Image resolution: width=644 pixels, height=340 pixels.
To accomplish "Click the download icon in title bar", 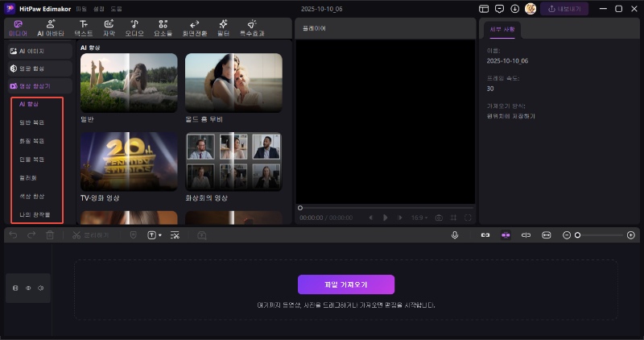I will [x=514, y=9].
